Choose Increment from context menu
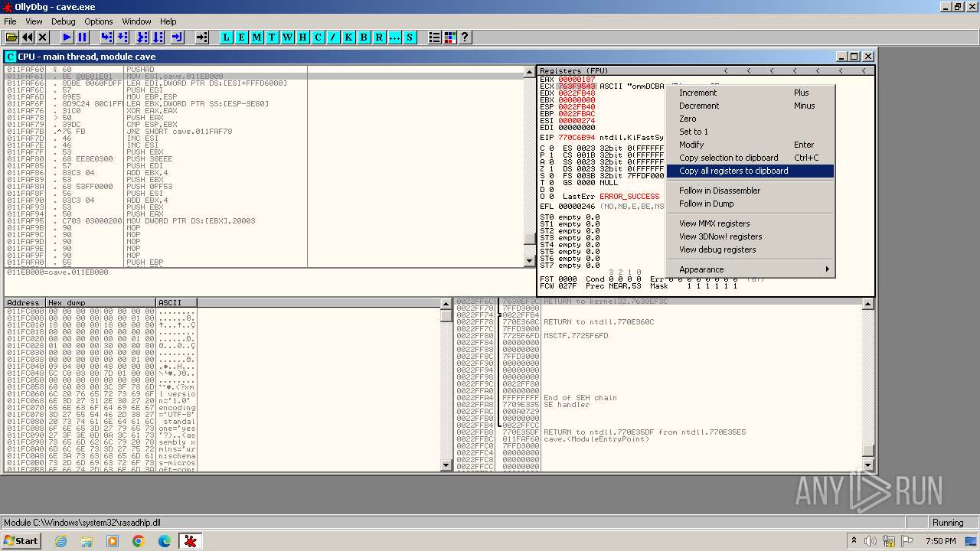980x551 pixels. click(750, 93)
